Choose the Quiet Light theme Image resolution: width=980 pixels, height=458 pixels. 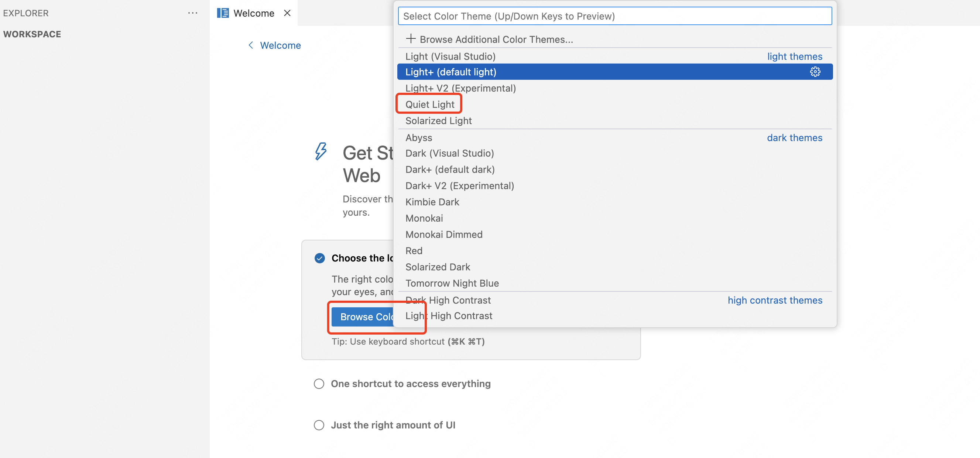point(429,104)
